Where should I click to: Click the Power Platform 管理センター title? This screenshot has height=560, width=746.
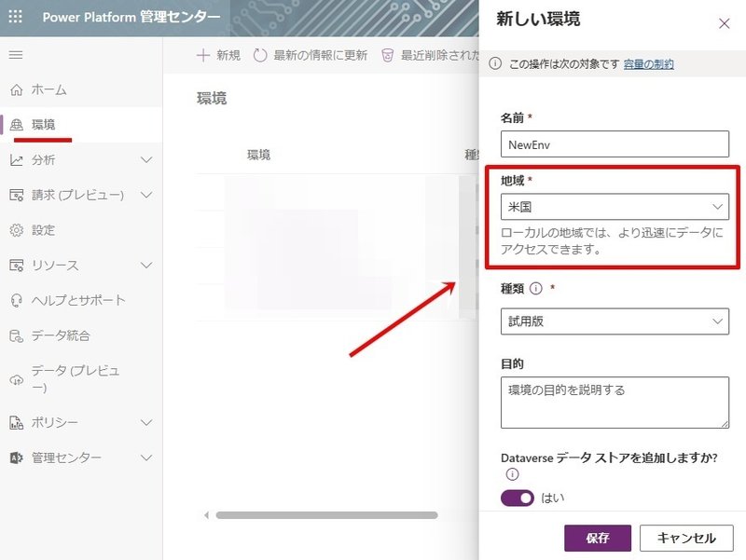click(x=131, y=17)
